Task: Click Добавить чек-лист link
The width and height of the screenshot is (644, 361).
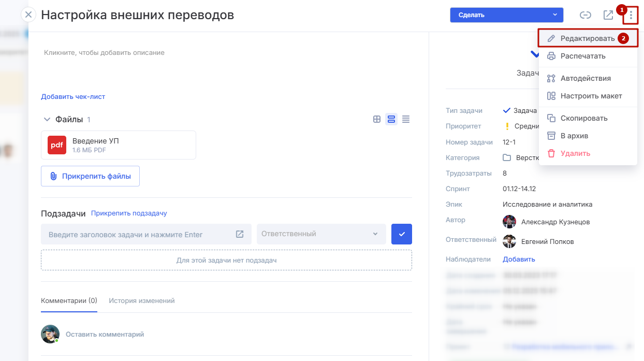Action: click(73, 96)
